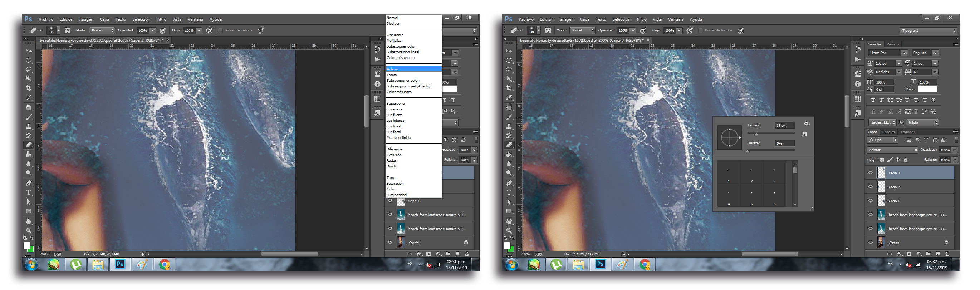
Task: Open Filtro menu in left screenshot
Action: 161,19
